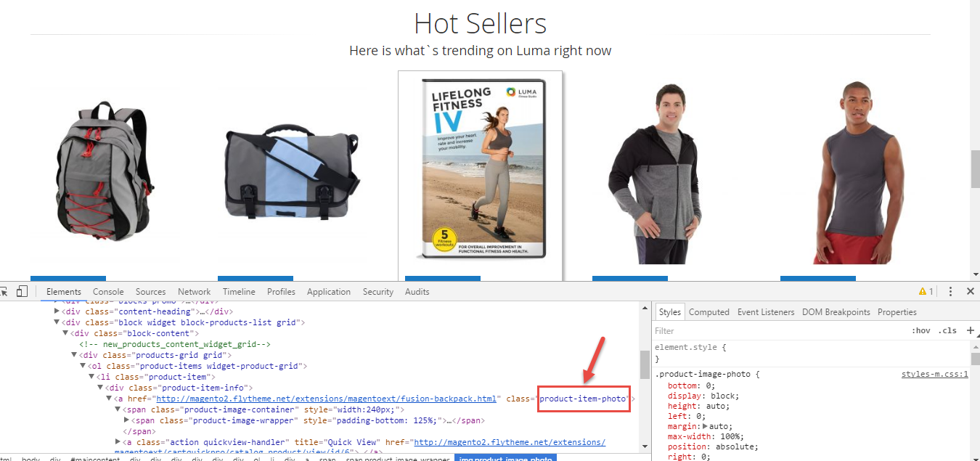Switch to the Computed styles tab

tap(709, 312)
